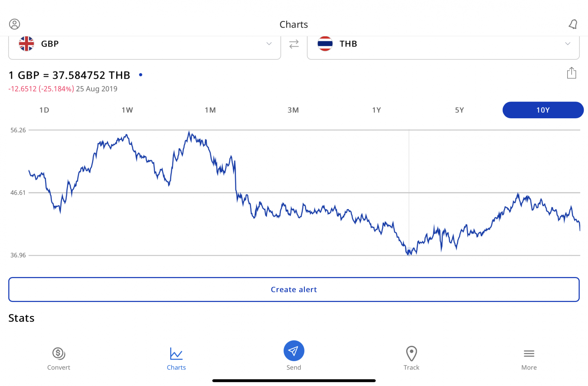Select the 3M time range

(x=293, y=110)
